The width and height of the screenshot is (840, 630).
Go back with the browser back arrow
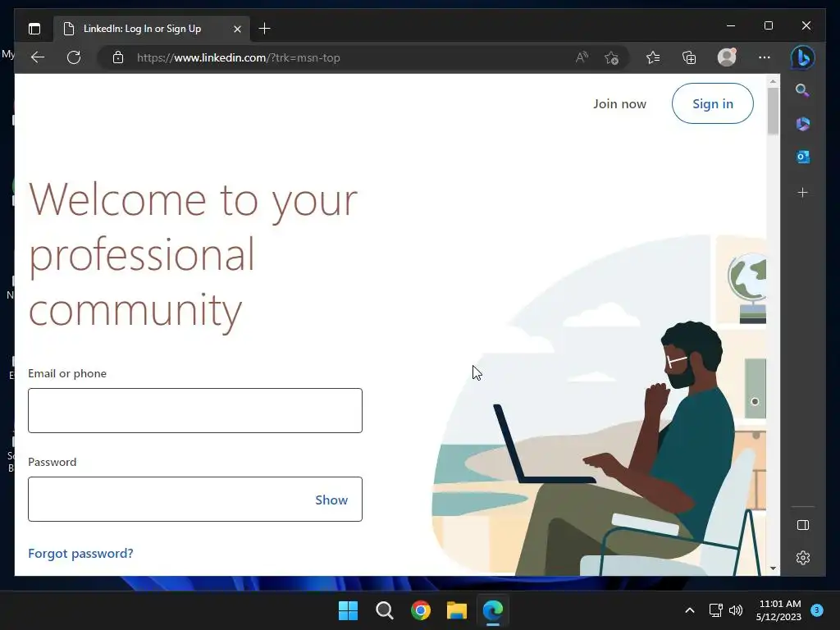point(38,57)
